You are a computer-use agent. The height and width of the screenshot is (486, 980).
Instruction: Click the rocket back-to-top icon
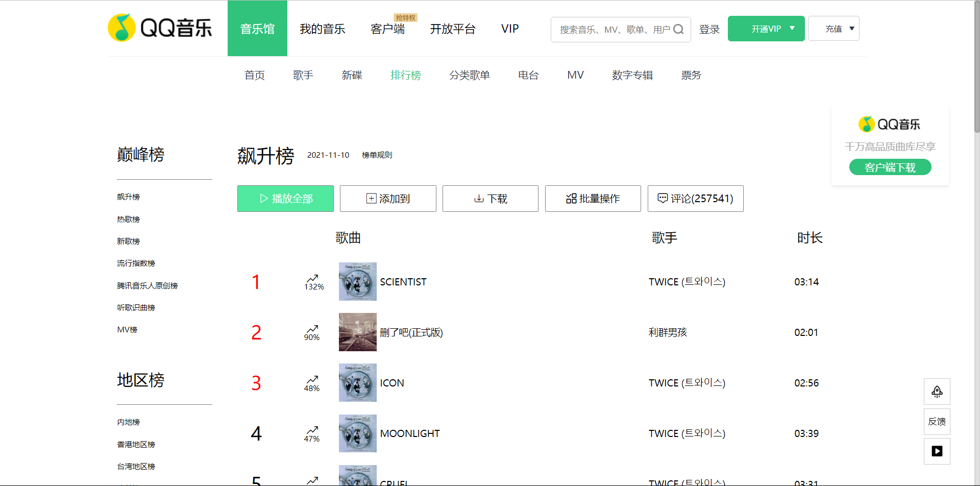click(937, 392)
